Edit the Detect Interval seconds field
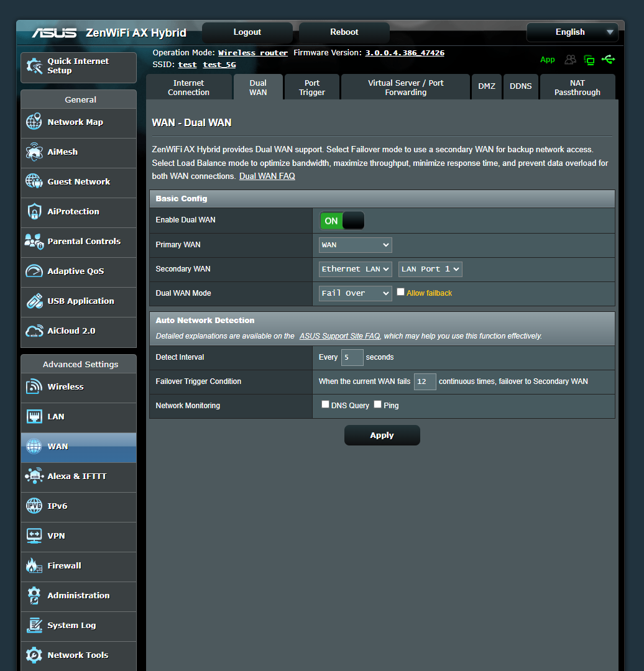Screen dimensions: 644x671 point(352,357)
